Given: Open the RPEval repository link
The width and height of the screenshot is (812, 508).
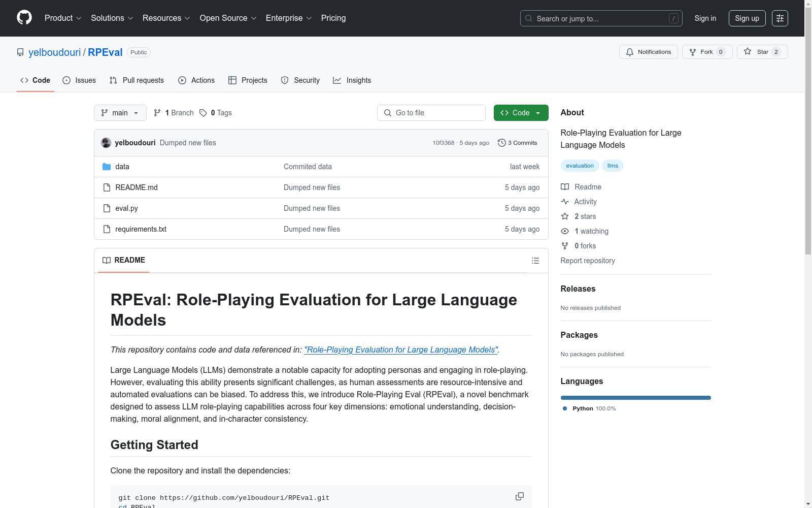Looking at the screenshot, I should tap(105, 52).
